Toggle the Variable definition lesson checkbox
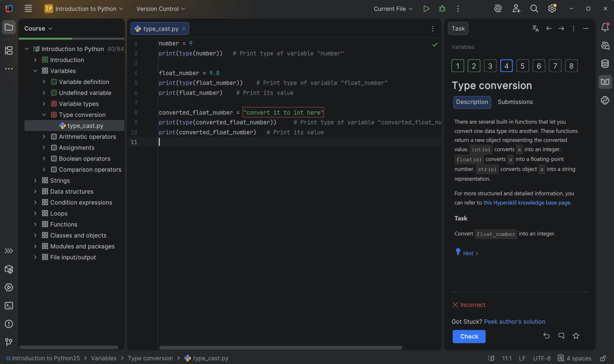Screen dimensions: 614x364 coord(54,82)
